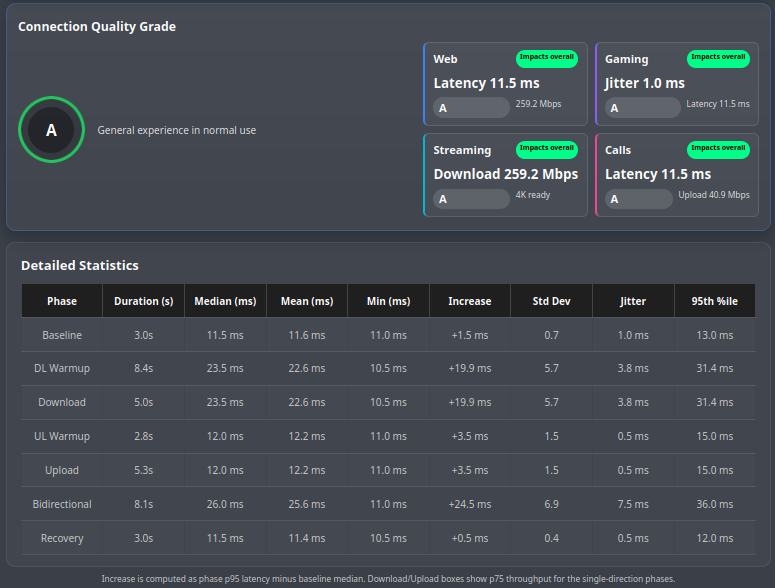
Task: Click General experience in normal use text
Action: pyautogui.click(x=176, y=130)
